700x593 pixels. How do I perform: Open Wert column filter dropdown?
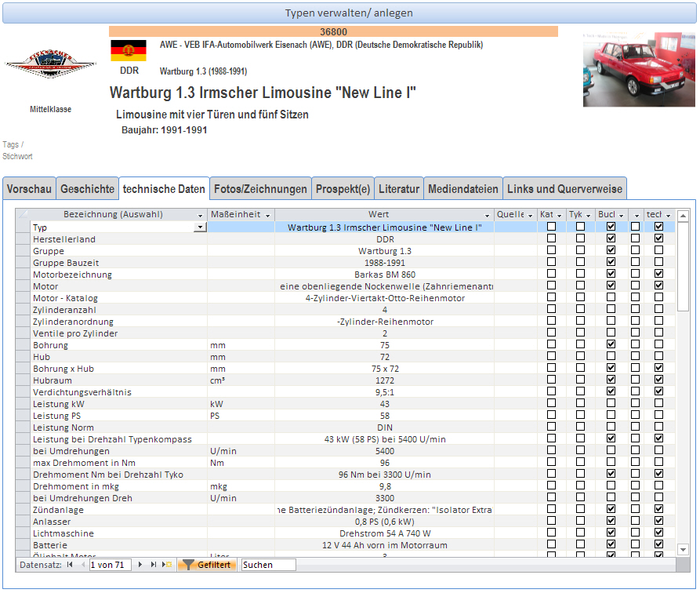(488, 216)
